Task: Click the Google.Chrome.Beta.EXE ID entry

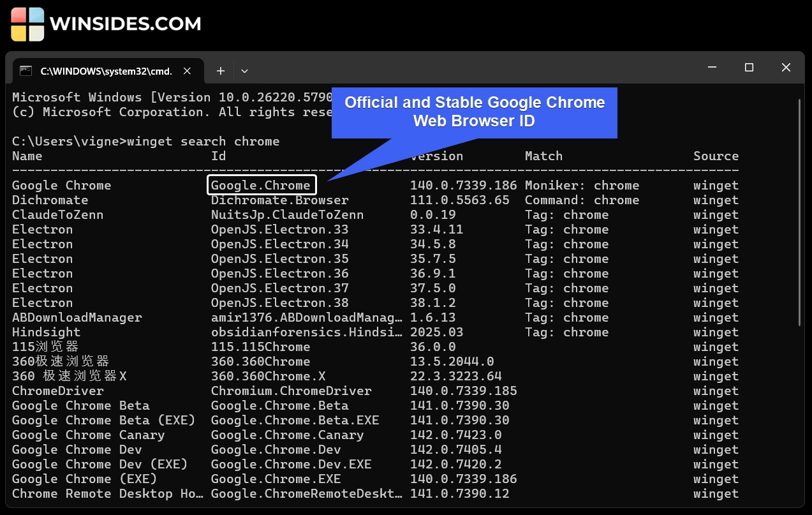Action: [x=295, y=421]
